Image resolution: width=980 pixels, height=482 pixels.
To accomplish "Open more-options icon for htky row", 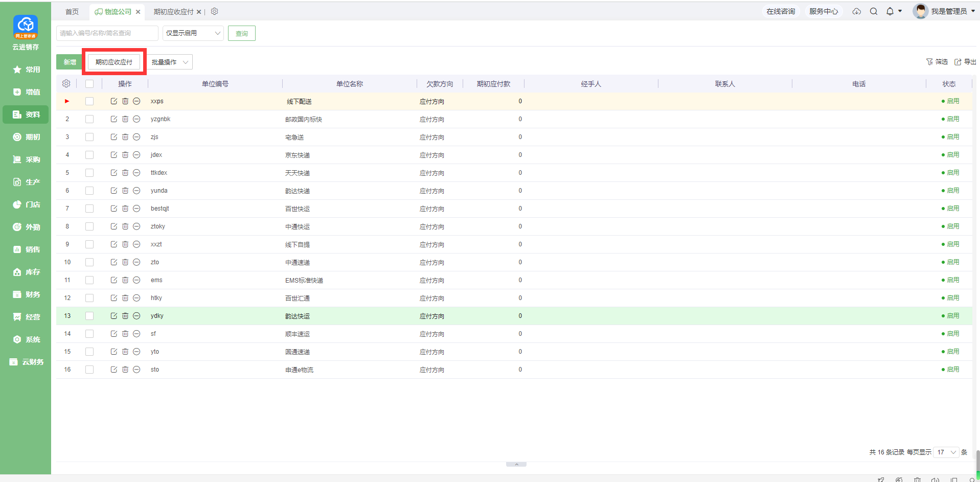I will 136,298.
